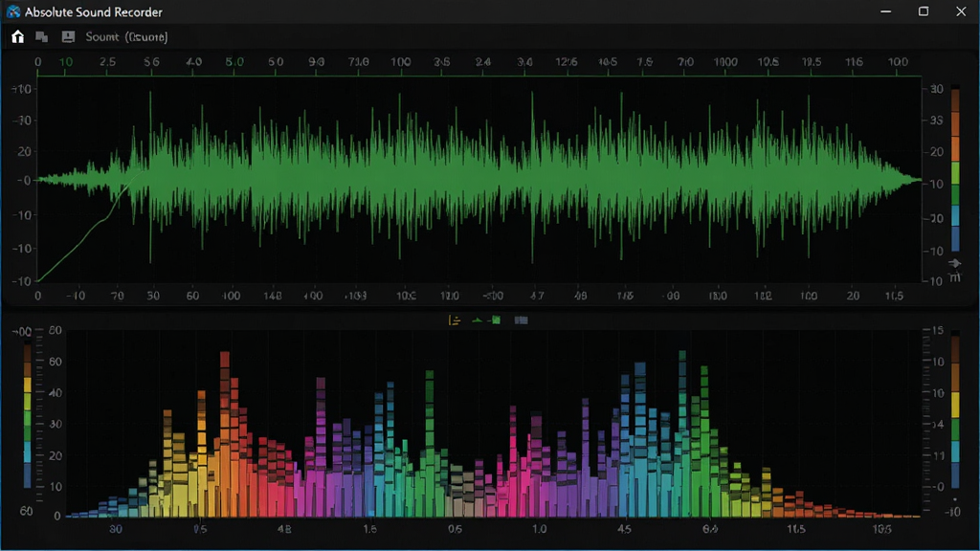Click the '1.0' label on the spectrum frequency axis
The height and width of the screenshot is (551, 980).
[x=540, y=529]
